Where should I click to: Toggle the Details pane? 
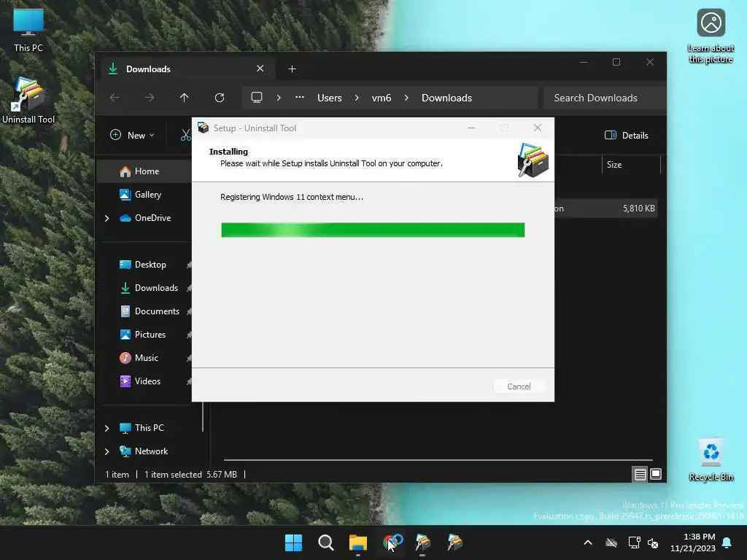tap(627, 135)
